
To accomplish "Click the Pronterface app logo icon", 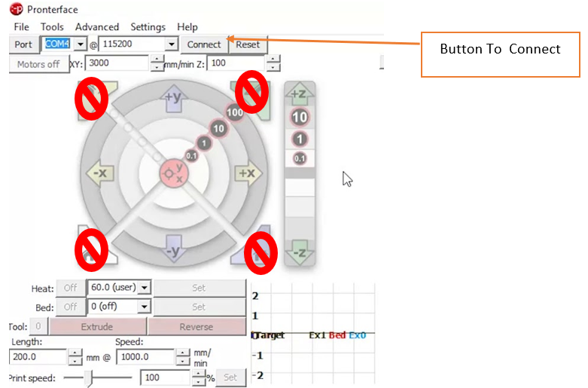I will pos(16,9).
